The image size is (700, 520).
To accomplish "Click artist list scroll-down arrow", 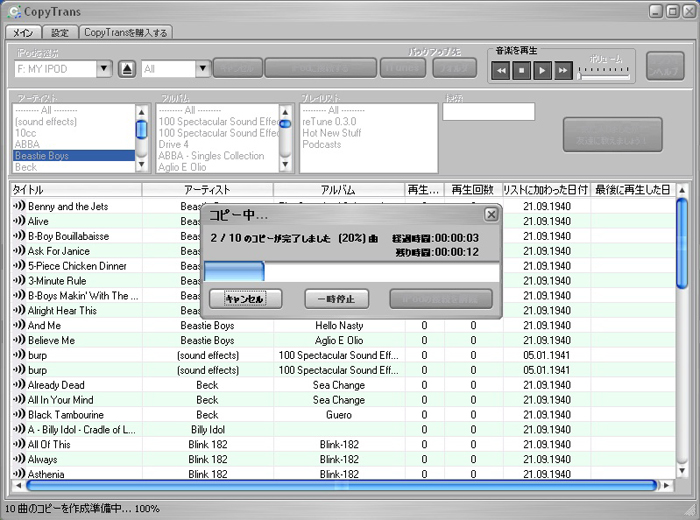I will 141,165.
